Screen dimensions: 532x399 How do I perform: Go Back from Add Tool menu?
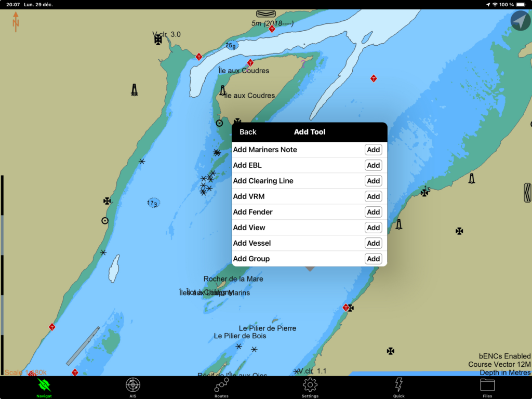[248, 132]
